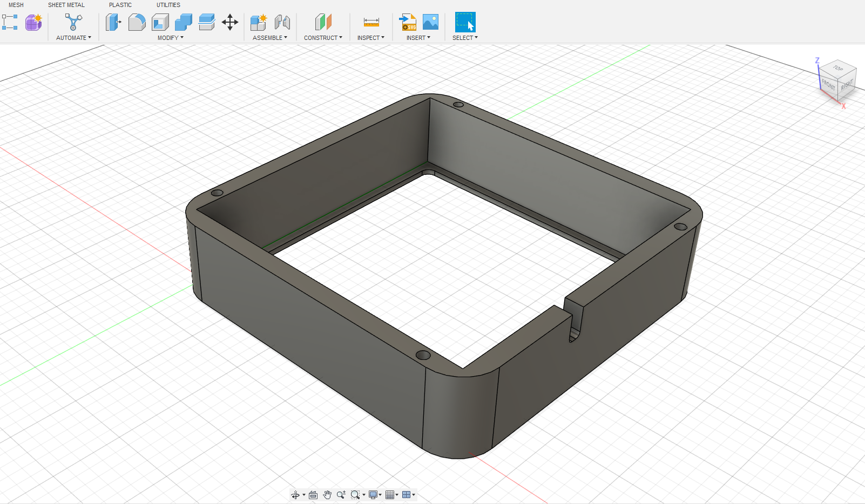
Task: Click the rectangle sketch icon with corner nodes
Action: click(10, 22)
